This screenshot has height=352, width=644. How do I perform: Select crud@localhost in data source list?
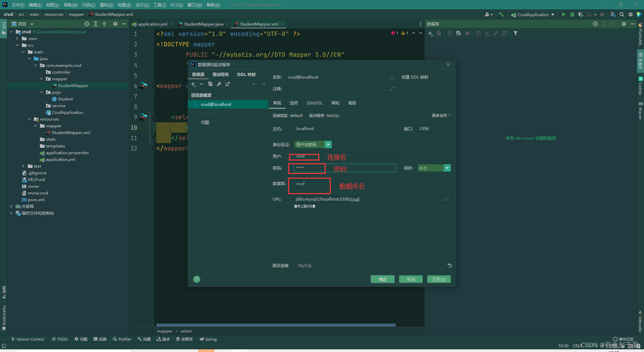(228, 104)
